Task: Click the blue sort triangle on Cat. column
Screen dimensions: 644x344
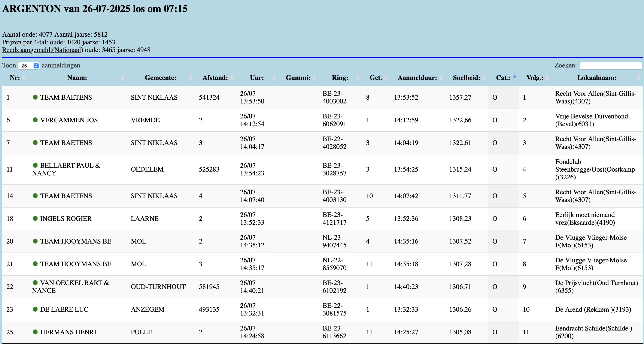Action: pyautogui.click(x=514, y=76)
